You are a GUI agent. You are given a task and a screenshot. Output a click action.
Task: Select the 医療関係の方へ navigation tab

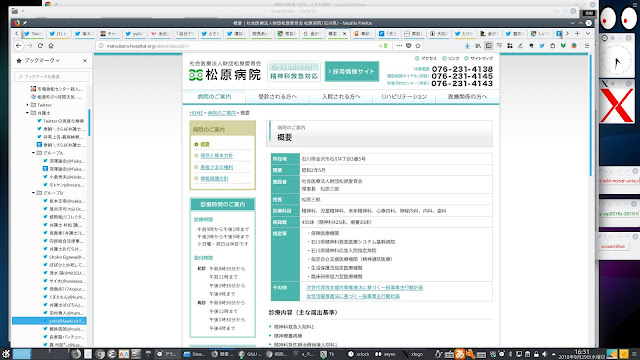[x=467, y=97]
